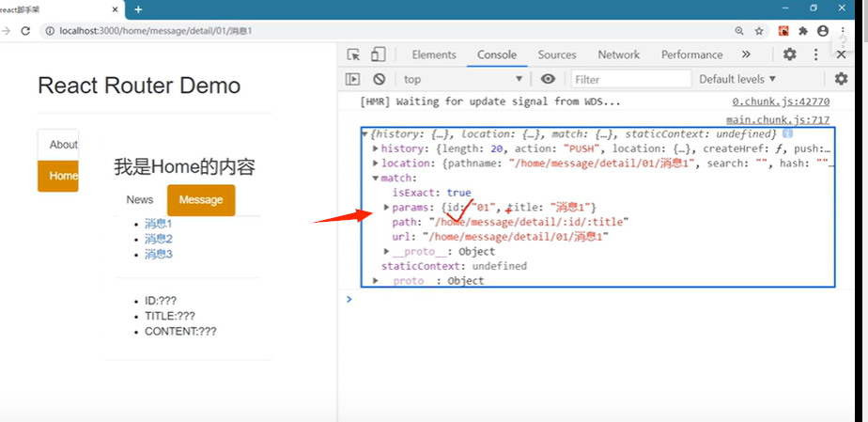
Task: Open the Default levels dropdown
Action: point(737,79)
